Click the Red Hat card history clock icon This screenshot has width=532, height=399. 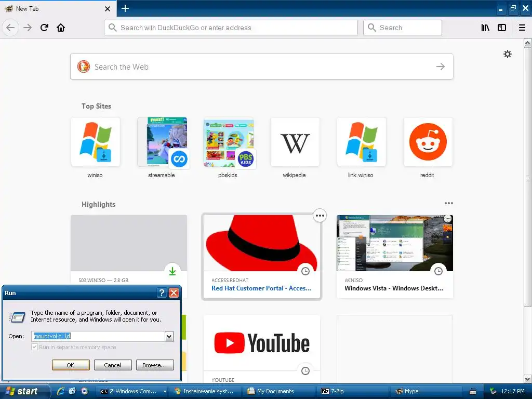(305, 271)
